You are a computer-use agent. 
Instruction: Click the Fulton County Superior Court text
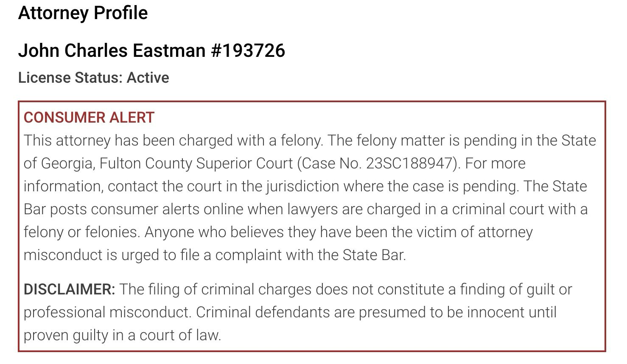point(196,163)
